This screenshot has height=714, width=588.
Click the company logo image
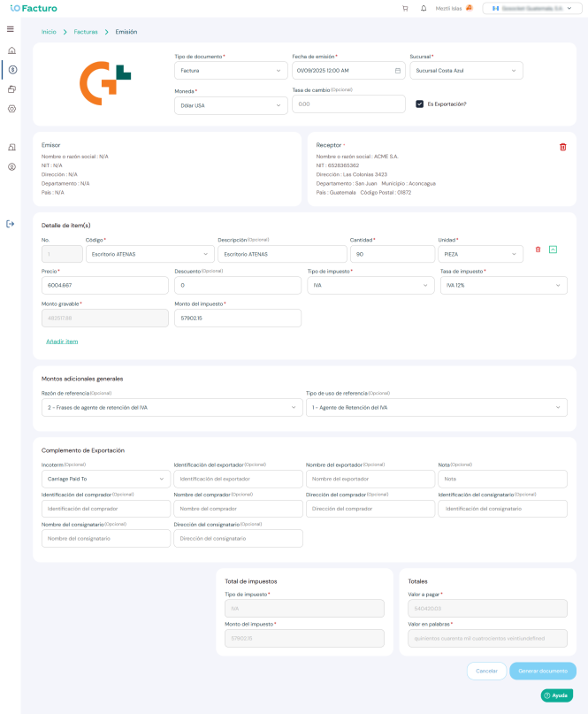[105, 84]
